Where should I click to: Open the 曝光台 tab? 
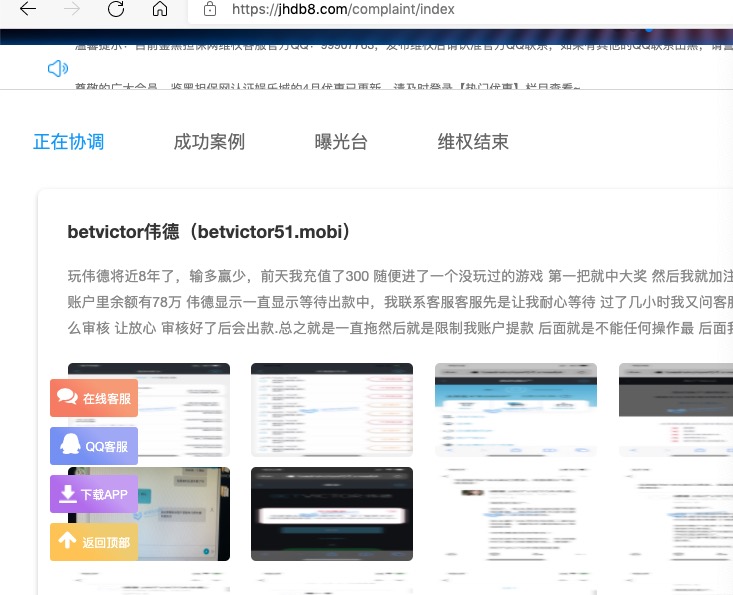[x=341, y=142]
